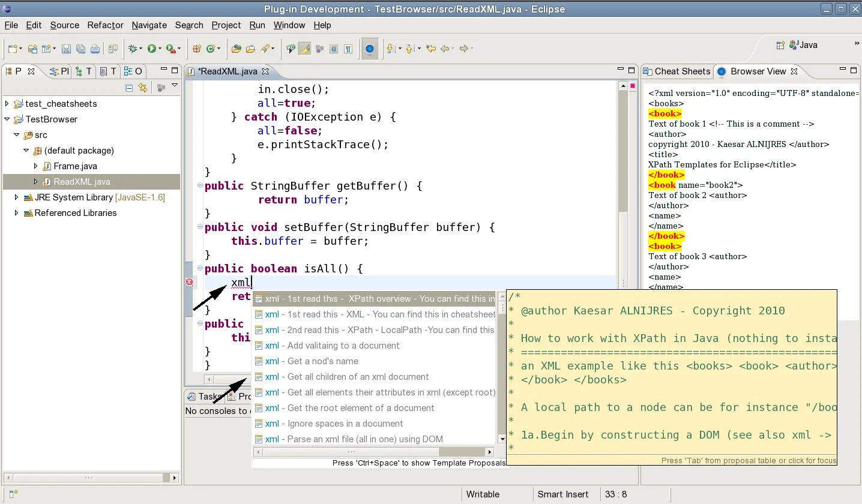The width and height of the screenshot is (862, 504).
Task: Click the External Tools run icon
Action: pos(171,49)
